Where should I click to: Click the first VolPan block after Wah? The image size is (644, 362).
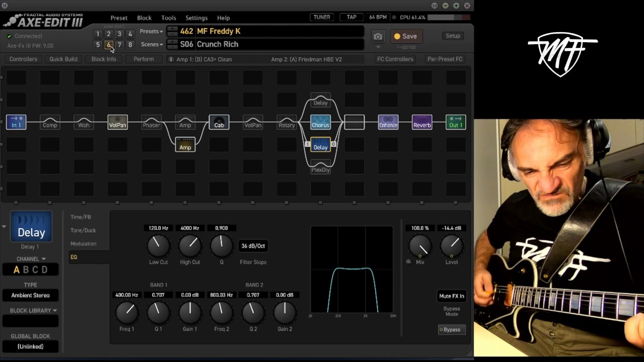pyautogui.click(x=117, y=122)
